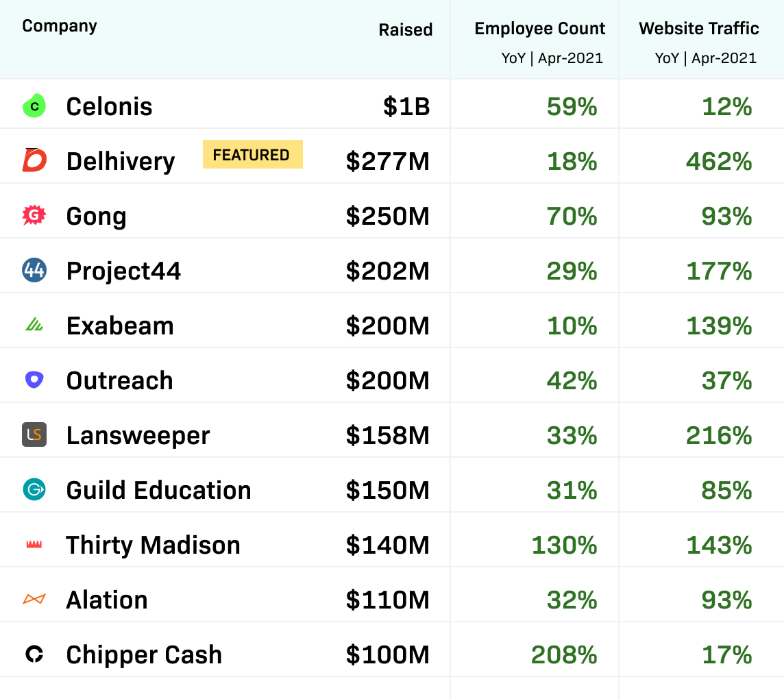Click the Outreach purple logo icon

click(34, 380)
